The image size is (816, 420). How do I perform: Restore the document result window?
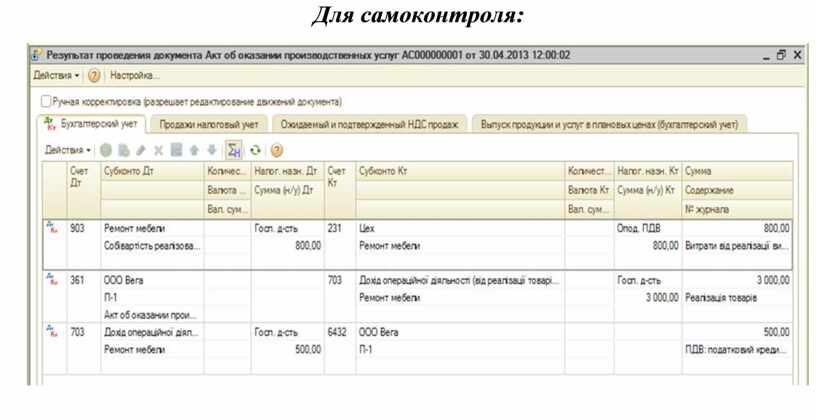pos(781,55)
